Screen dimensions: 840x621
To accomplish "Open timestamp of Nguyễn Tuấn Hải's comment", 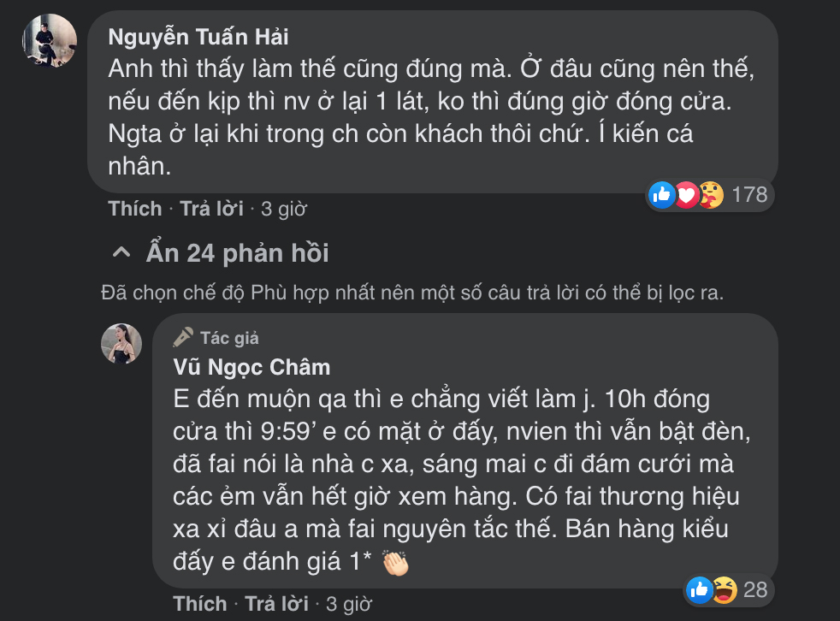I will click(x=283, y=208).
